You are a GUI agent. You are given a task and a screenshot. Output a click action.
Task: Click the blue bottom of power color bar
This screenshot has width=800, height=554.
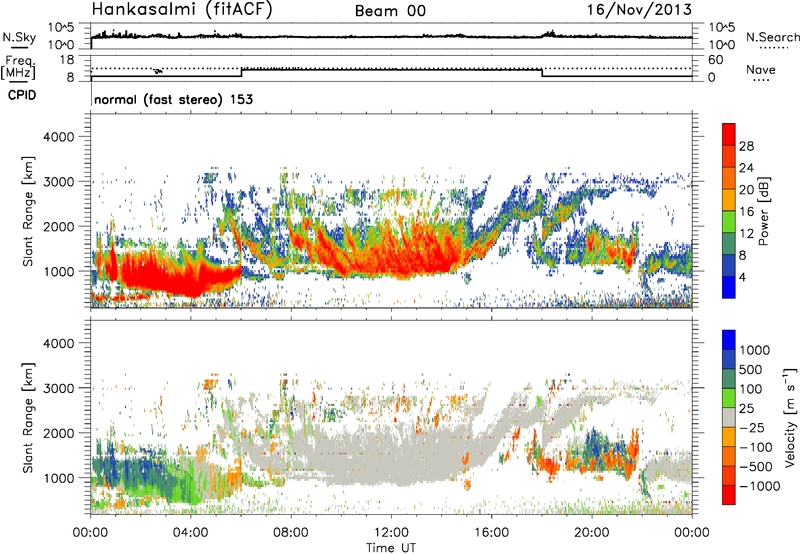729,287
